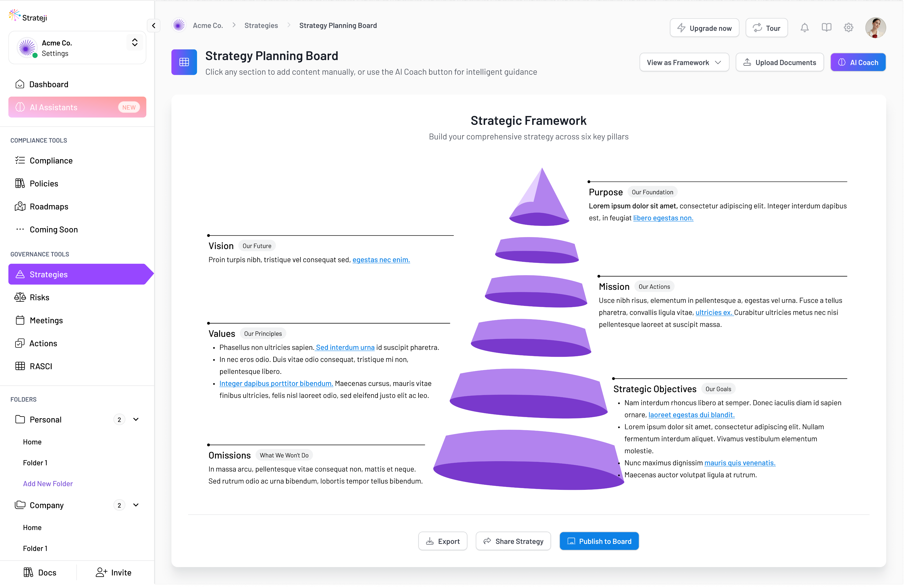Screen dimensions: 904x588
Task: Click the user profile avatar
Action: (x=875, y=28)
